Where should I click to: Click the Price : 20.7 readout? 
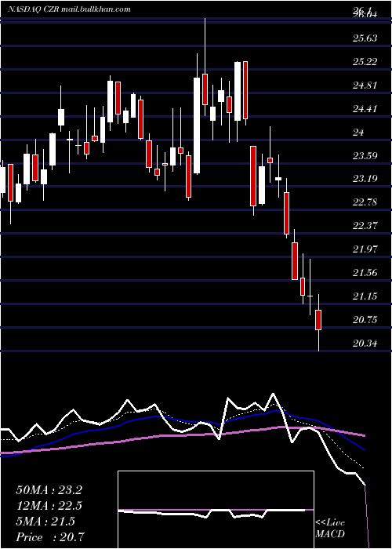(x=49, y=537)
